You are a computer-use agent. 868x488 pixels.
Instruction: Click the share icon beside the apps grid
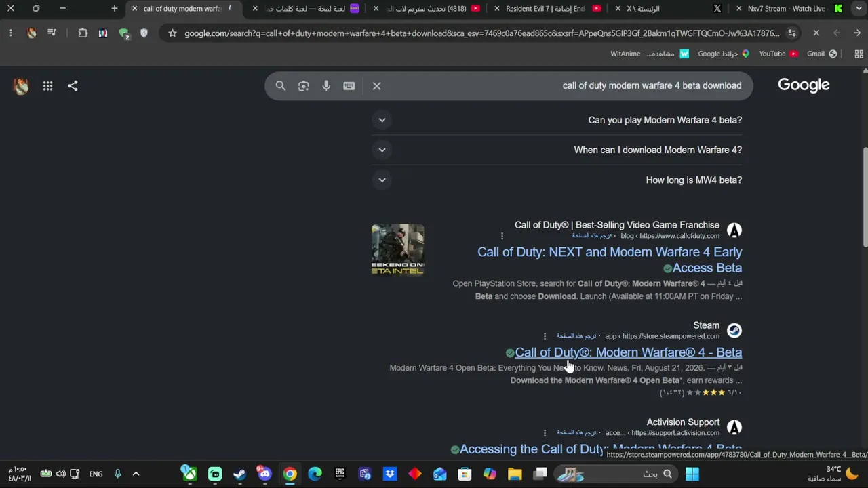pos(73,86)
